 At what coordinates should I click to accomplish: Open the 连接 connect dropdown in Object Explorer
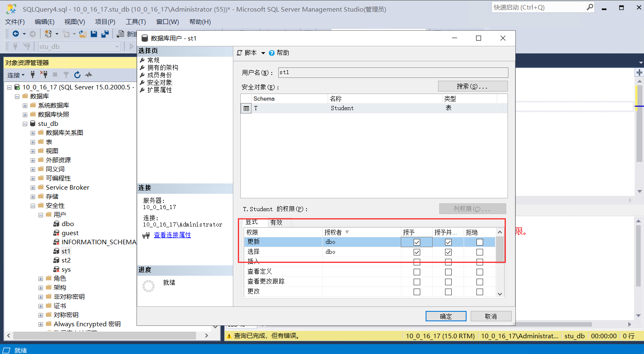16,75
